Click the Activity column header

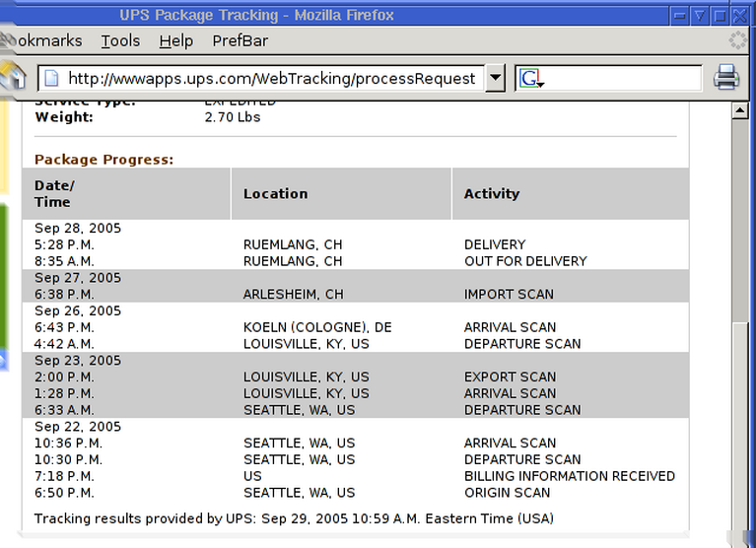[571, 194]
